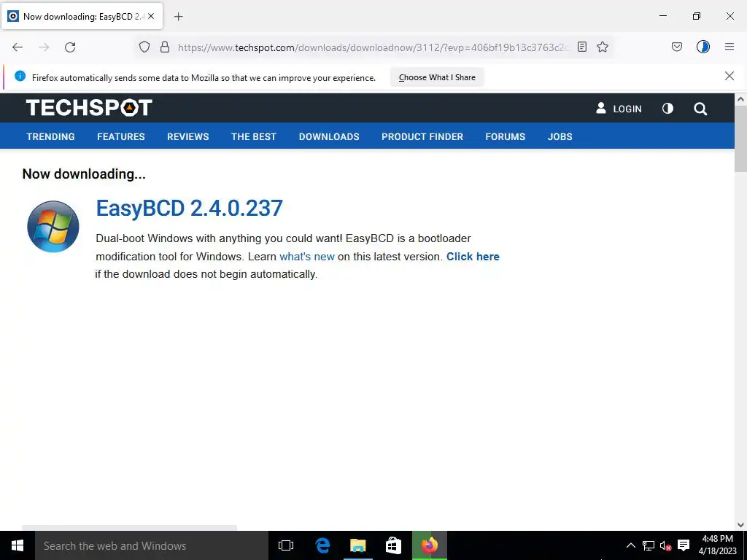Open Firefox account profile icon
The image size is (747, 560).
click(703, 47)
